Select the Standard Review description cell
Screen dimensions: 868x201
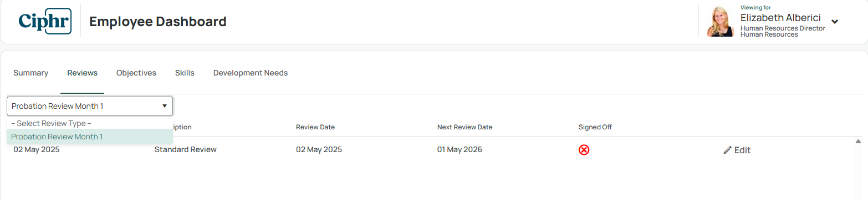point(186,149)
